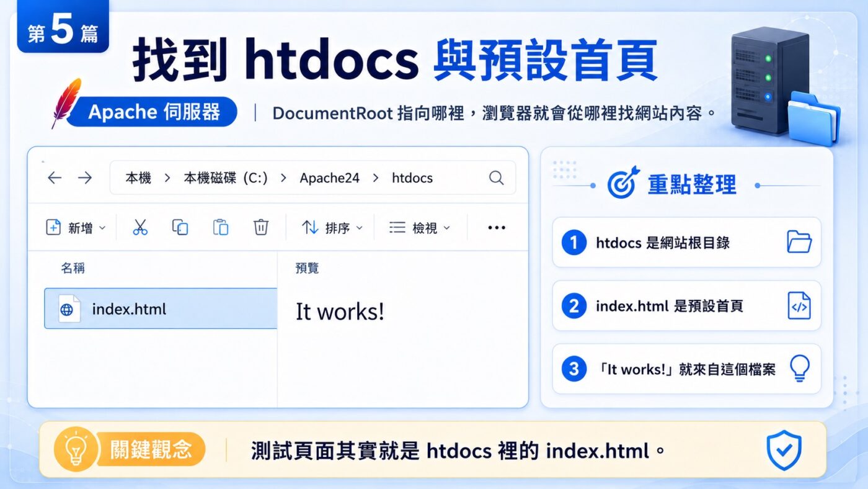Click the shield checkmark icon
The image size is (868, 489).
point(784,451)
